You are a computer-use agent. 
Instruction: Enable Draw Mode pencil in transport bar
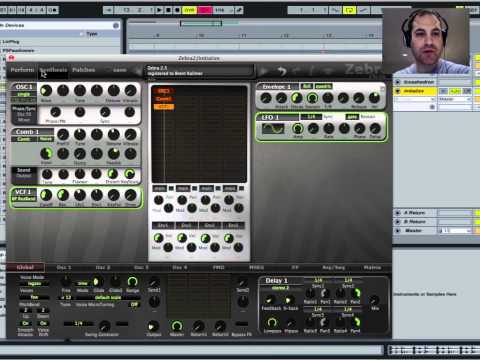pos(239,10)
